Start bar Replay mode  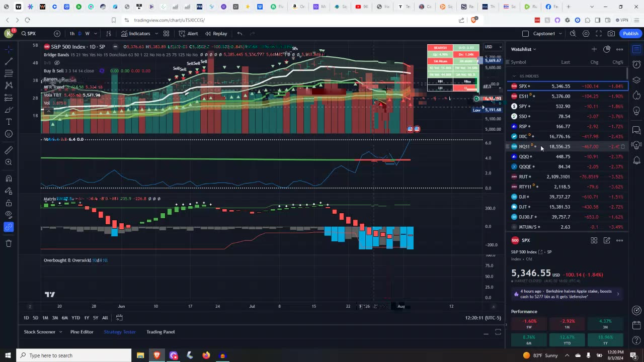(216, 34)
